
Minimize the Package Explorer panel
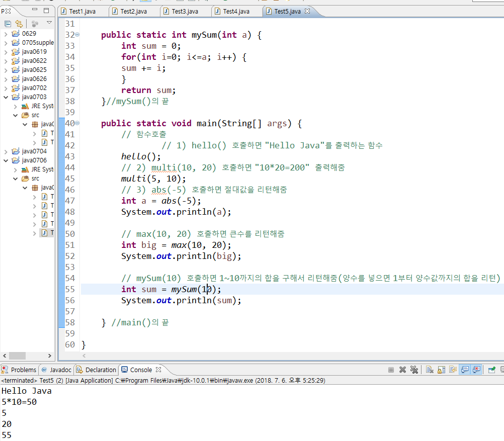pos(35,10)
